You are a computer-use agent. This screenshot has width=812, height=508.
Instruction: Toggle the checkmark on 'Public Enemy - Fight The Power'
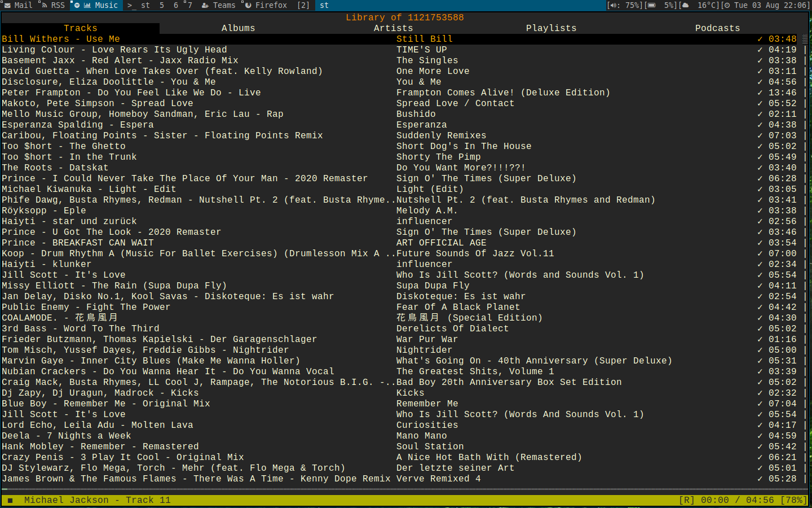pos(760,306)
